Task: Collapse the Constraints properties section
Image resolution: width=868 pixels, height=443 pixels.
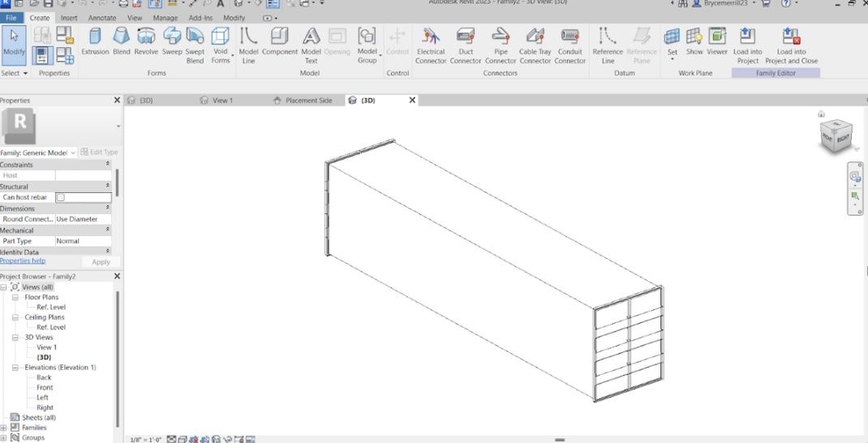Action: [x=107, y=165]
